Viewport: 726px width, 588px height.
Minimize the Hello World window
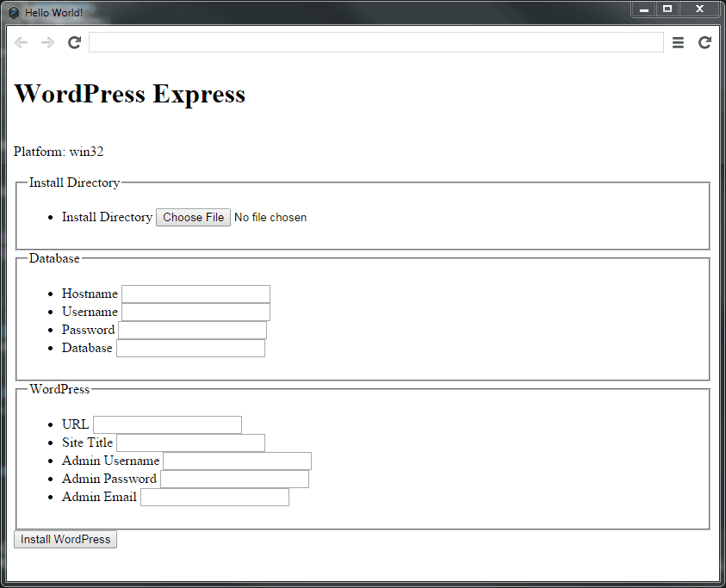643,9
